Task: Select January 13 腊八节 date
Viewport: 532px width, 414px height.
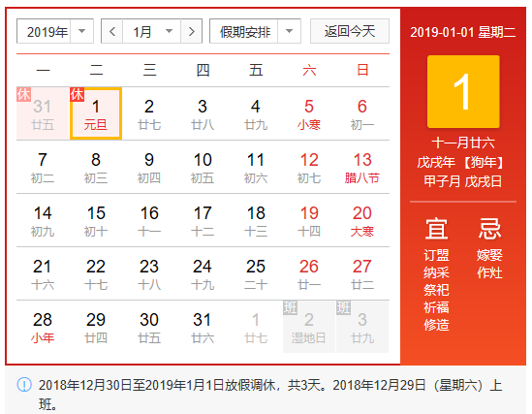Action: tap(362, 167)
